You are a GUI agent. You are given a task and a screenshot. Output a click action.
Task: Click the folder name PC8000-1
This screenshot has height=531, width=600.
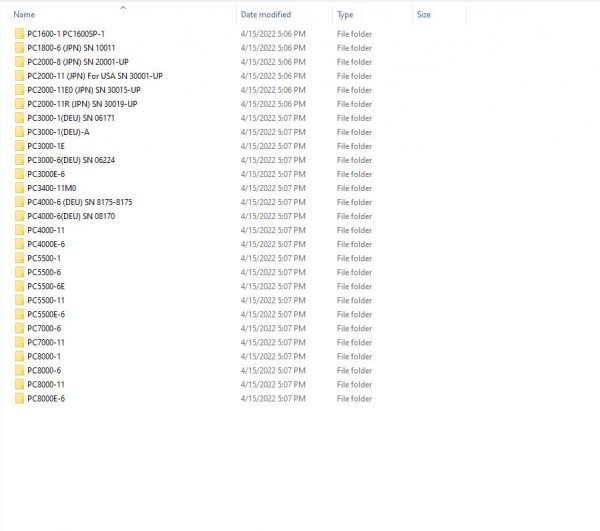[x=44, y=357]
